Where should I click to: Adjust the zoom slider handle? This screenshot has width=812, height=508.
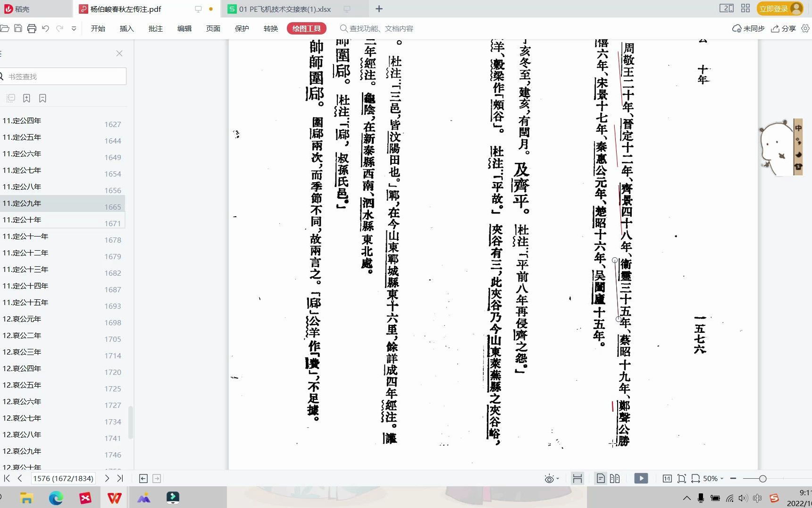(762, 478)
